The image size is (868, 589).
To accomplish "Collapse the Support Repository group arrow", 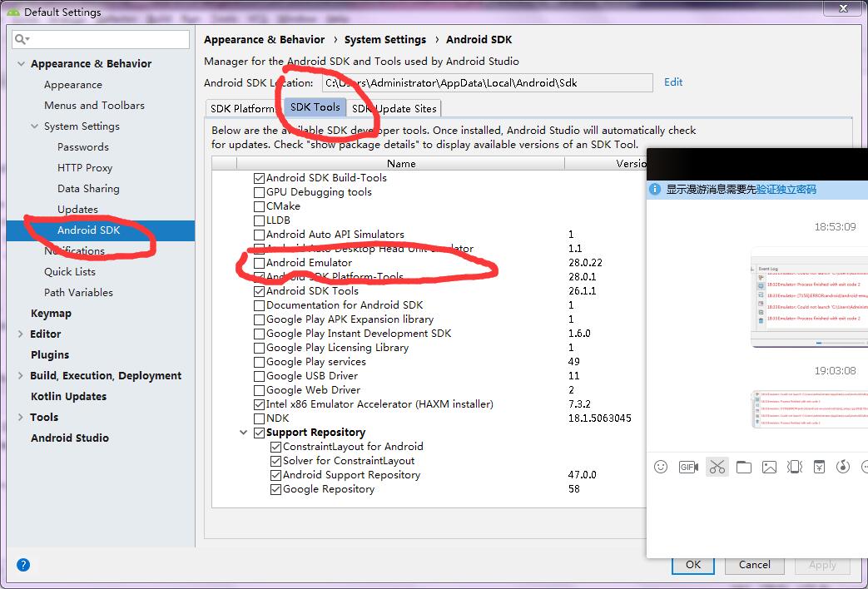I will [243, 433].
